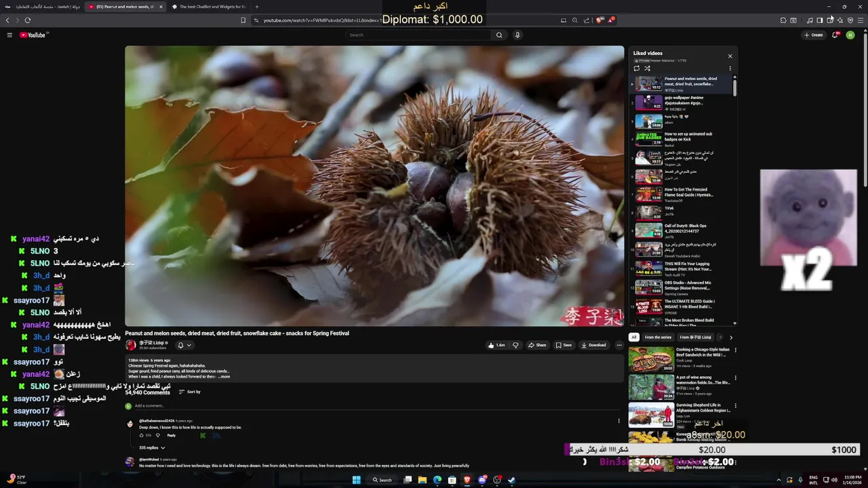The image size is (868, 488).
Task: Open the Liziqi channel avatar
Action: click(x=130, y=345)
